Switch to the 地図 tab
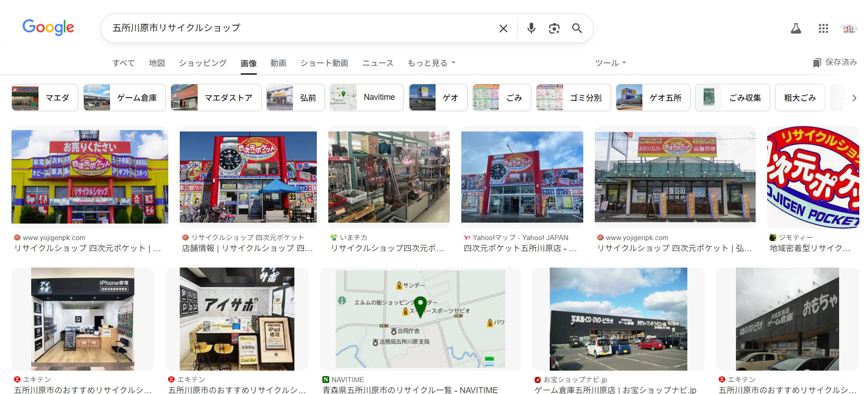Screen dimensions: 868x394 (x=157, y=63)
